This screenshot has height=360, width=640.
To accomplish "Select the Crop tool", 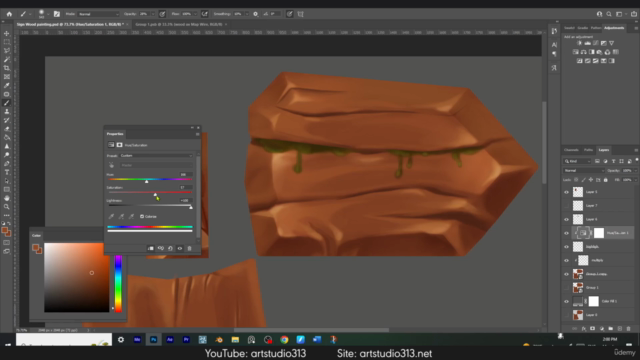I will pos(7,68).
